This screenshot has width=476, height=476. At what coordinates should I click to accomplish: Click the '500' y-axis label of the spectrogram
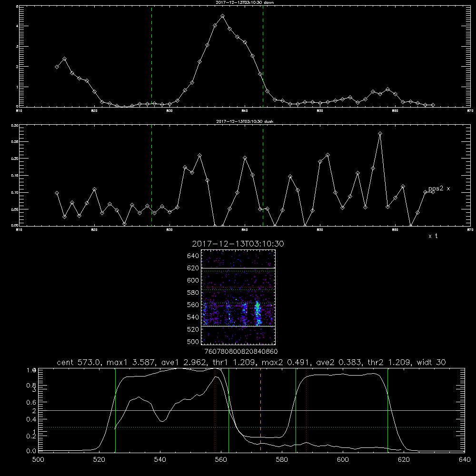[193, 342]
